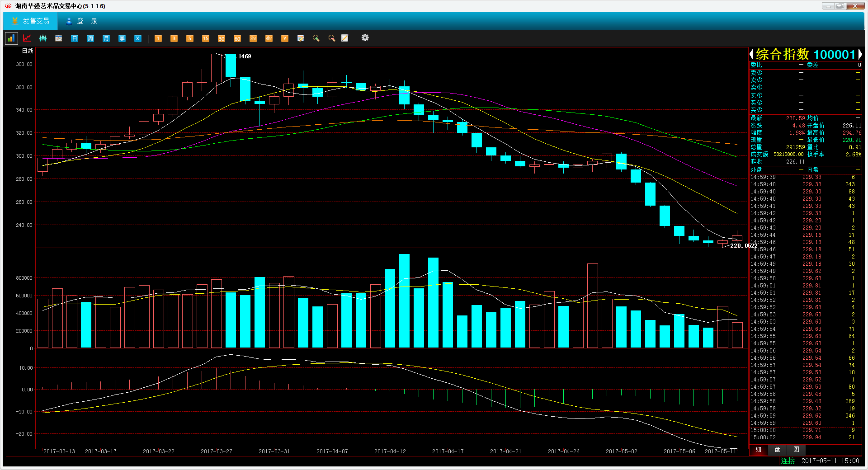Click the 买① bid row
Viewport: 868px width, 470px height.
tap(806, 95)
